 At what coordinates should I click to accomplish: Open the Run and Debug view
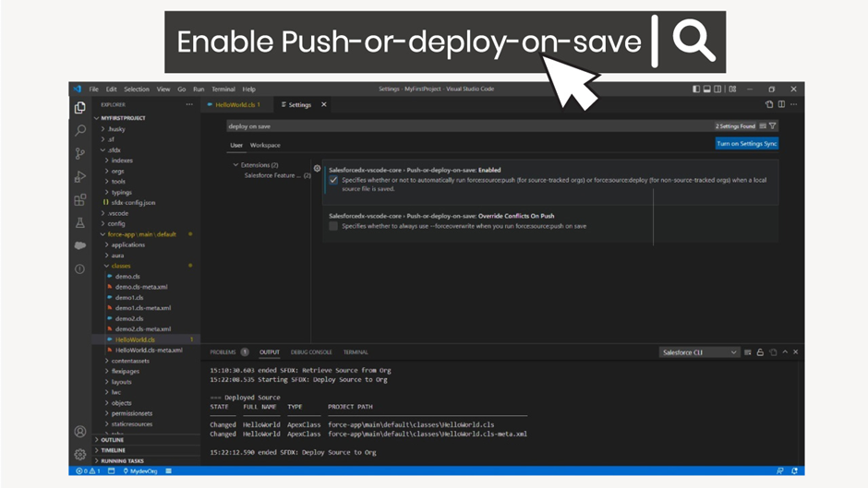point(80,177)
